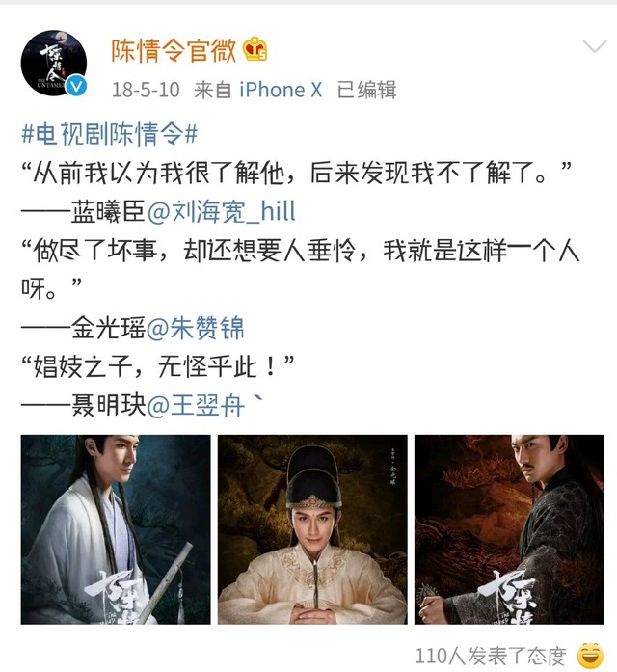Screen dimensions: 617x672
Task: Open the #电视剧陈情令# hashtag
Action: click(110, 134)
